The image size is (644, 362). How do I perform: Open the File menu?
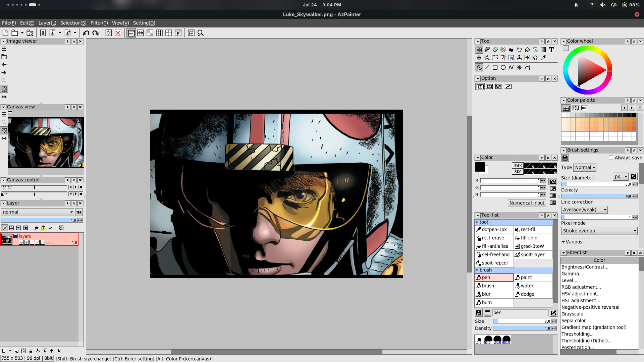(x=9, y=23)
